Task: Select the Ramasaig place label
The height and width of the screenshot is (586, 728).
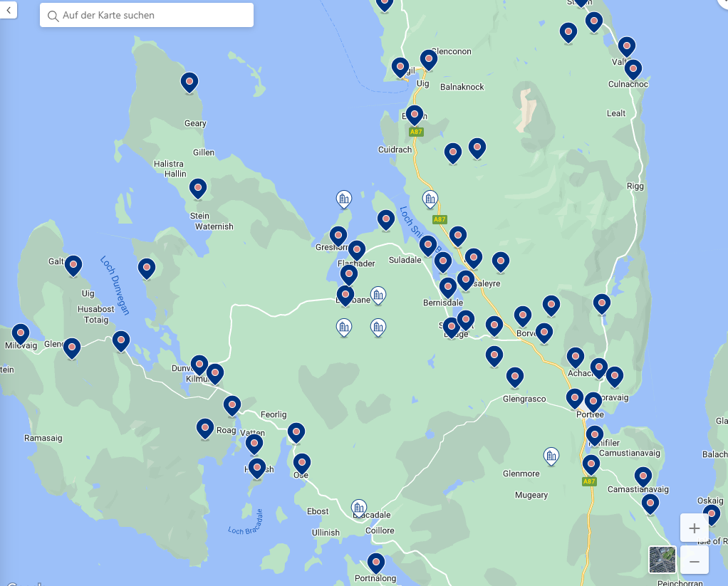Action: pyautogui.click(x=43, y=438)
